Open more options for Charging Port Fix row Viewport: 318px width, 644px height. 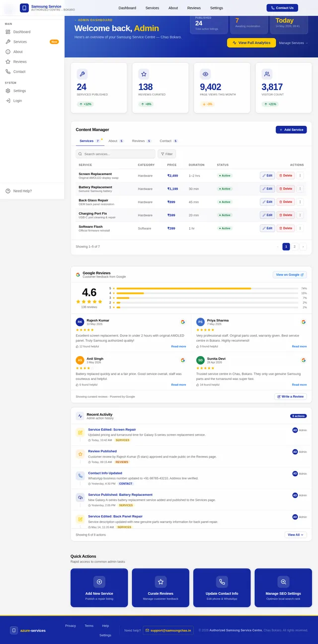coord(300,215)
